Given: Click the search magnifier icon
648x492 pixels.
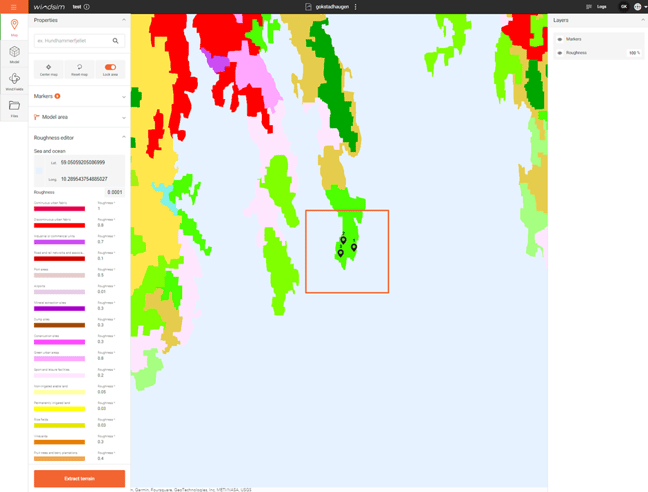Looking at the screenshot, I should (115, 41).
